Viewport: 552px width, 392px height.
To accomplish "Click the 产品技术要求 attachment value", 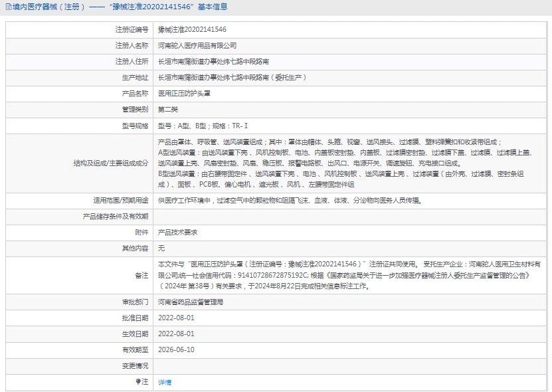I will click(177, 233).
